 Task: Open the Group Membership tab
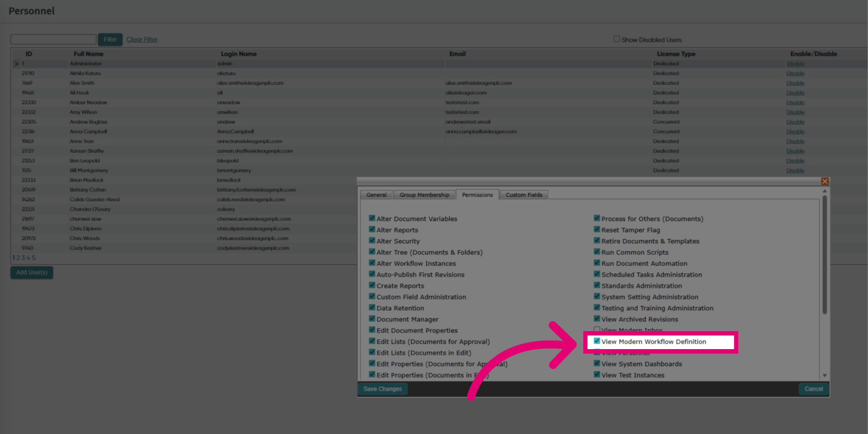pyautogui.click(x=424, y=195)
